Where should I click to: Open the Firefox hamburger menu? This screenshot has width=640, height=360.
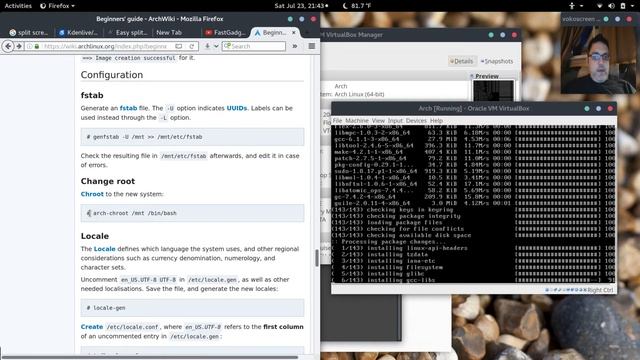click(x=312, y=46)
